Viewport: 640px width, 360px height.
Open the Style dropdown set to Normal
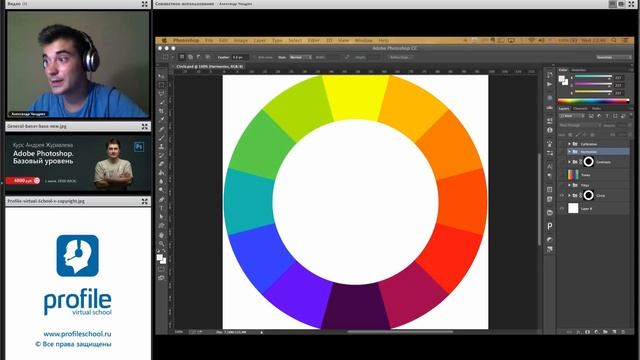click(300, 57)
